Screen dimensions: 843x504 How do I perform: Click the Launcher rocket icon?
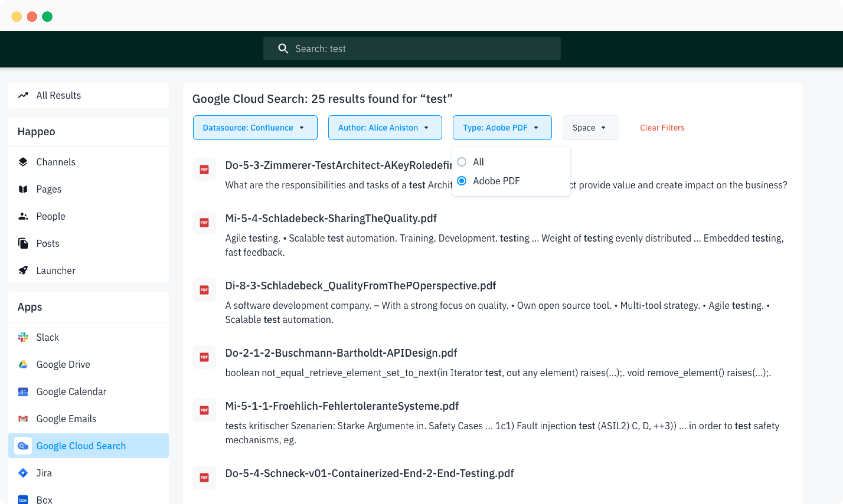[23, 271]
